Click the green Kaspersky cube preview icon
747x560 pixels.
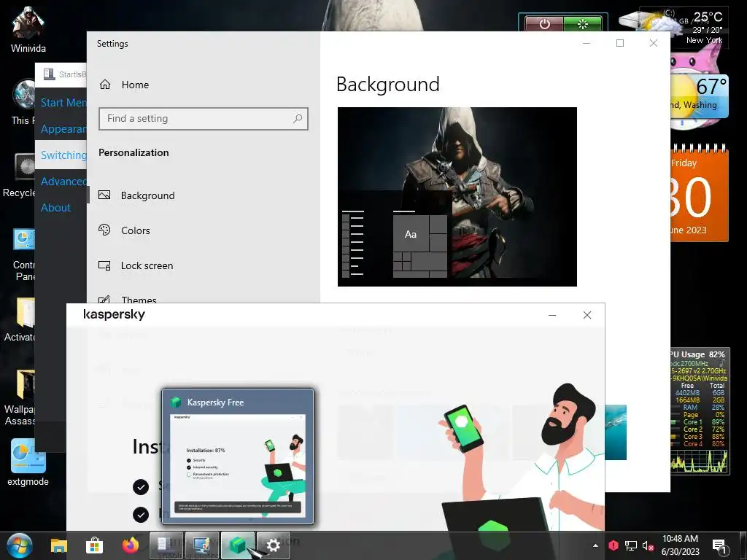click(177, 402)
